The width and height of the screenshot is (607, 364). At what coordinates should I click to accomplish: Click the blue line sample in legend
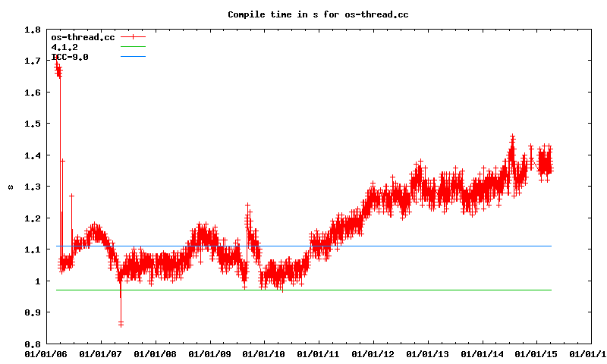[x=132, y=57]
